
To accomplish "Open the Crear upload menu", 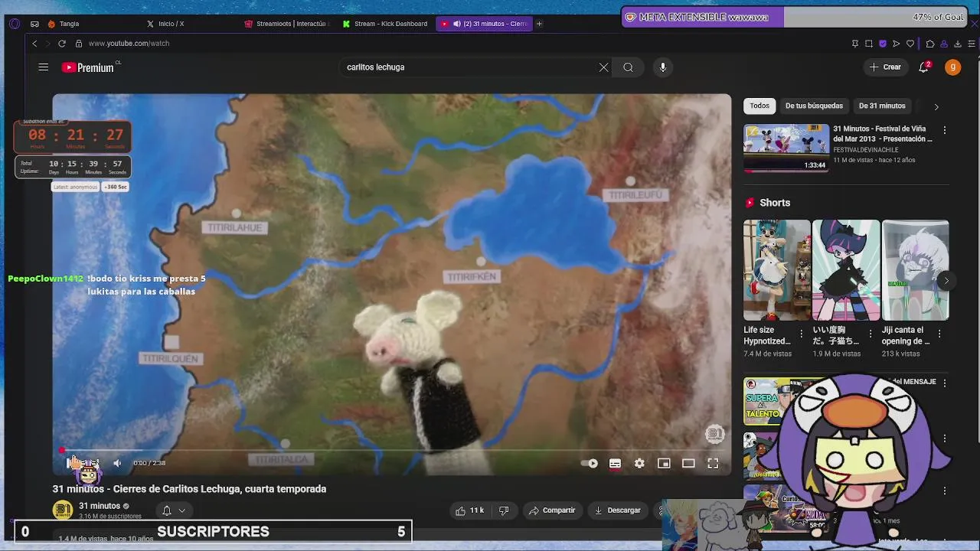I will point(885,67).
